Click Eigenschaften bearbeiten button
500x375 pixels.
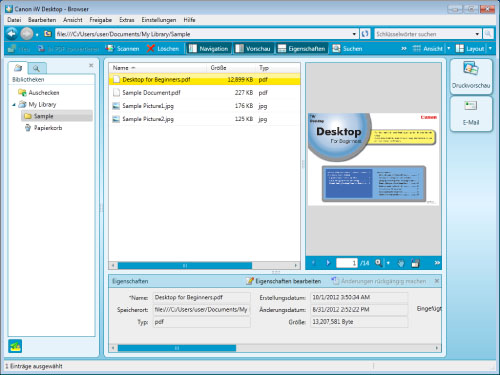tap(283, 281)
